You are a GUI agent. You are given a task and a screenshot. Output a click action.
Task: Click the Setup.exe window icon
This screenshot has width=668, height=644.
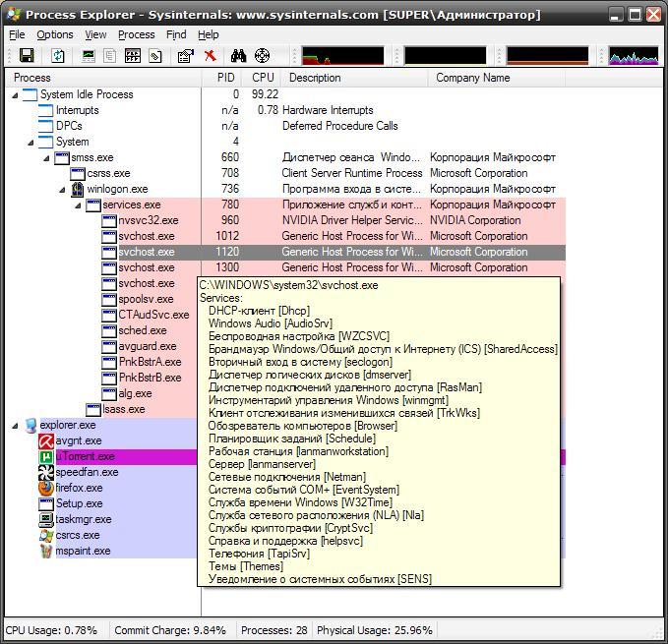[x=46, y=504]
